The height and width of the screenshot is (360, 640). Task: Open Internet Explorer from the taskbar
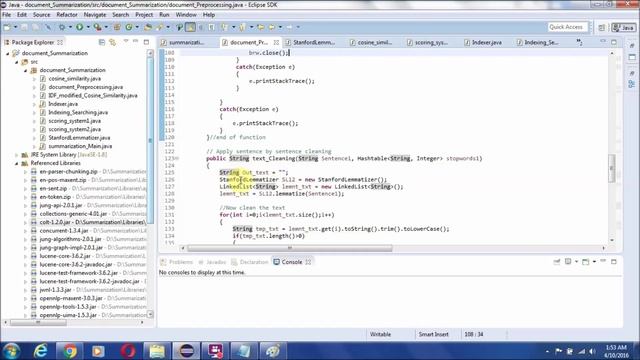40,351
